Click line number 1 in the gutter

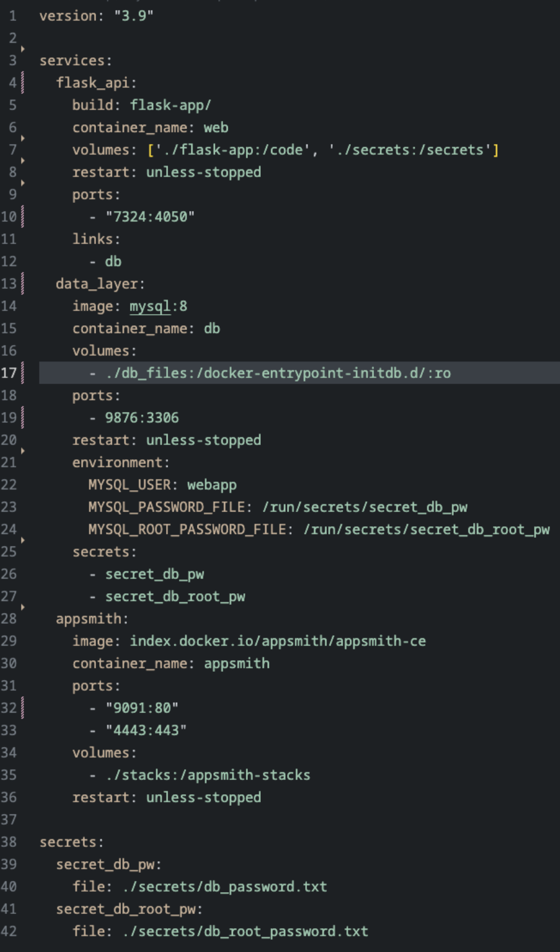tap(13, 15)
